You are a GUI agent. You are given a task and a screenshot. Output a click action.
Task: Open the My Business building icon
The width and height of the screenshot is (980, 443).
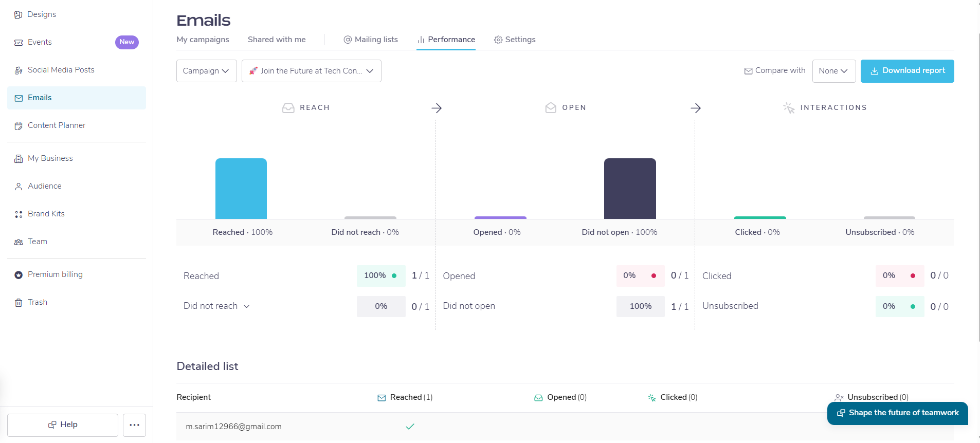(x=19, y=158)
